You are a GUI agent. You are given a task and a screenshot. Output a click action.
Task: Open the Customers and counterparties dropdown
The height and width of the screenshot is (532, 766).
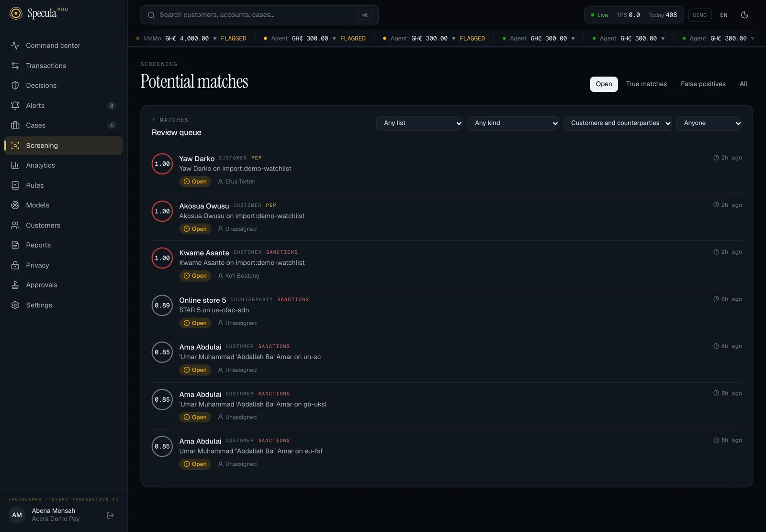(x=618, y=123)
